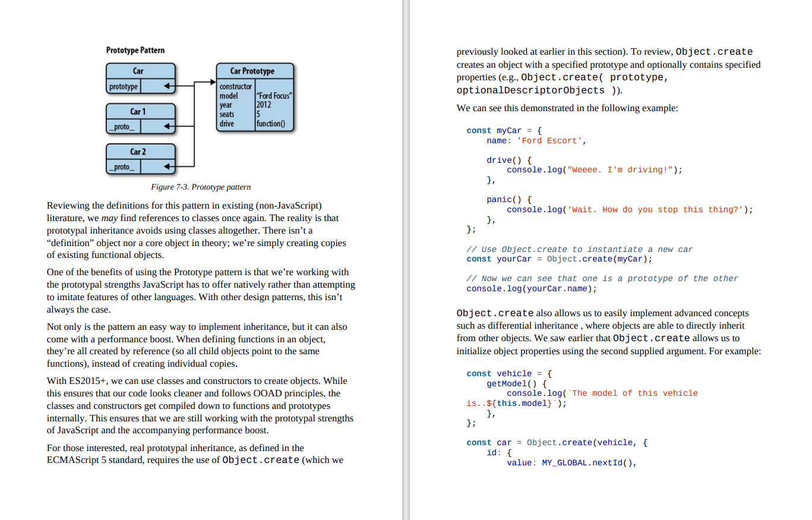Click the "With ES2015+" paragraph opening
Viewport: 812px width, 520px height.
[78, 380]
